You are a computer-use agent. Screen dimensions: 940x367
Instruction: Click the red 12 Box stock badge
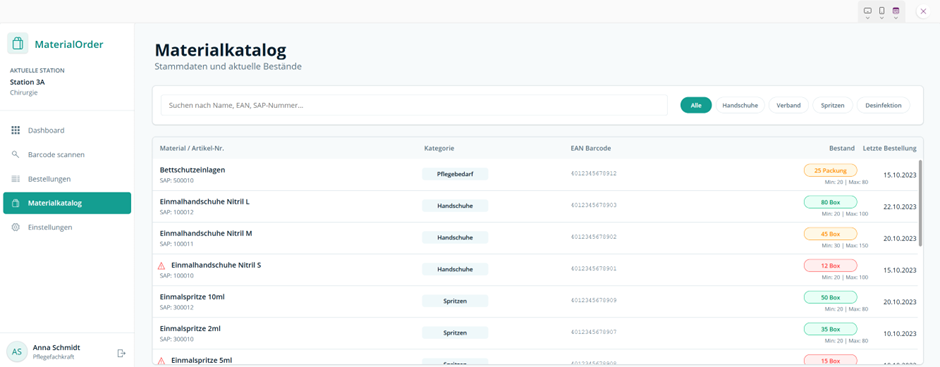(x=830, y=266)
